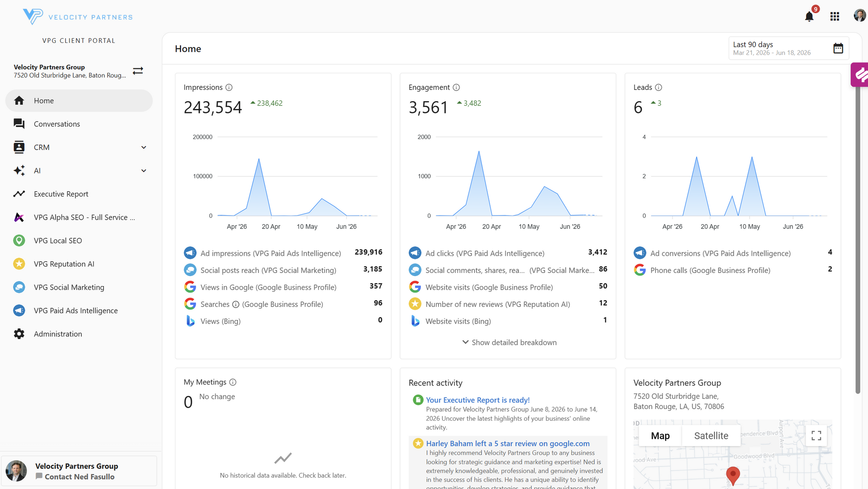Viewport: 868px width, 489px height.
Task: Click Website visits (Bing) row
Action: (508, 321)
